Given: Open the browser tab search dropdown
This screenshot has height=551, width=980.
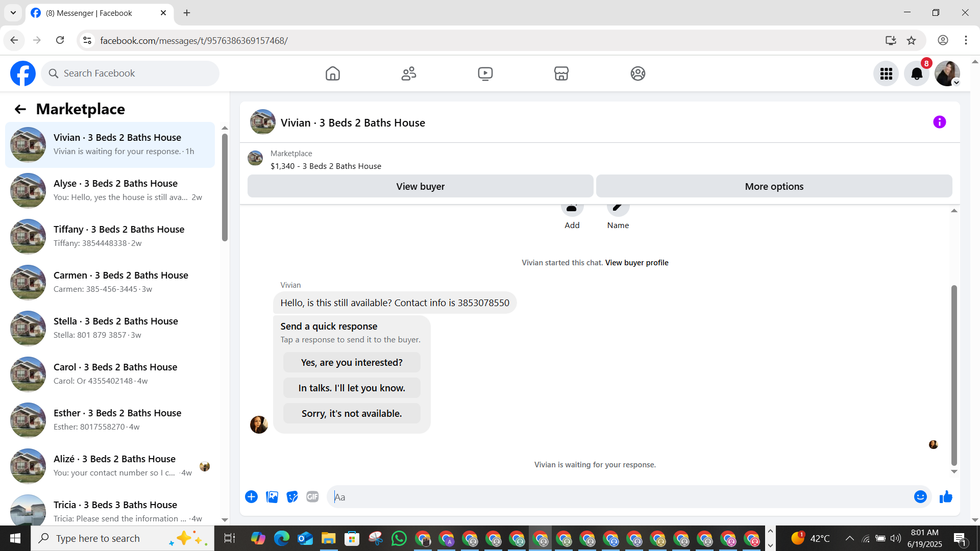Looking at the screenshot, I should (13, 13).
